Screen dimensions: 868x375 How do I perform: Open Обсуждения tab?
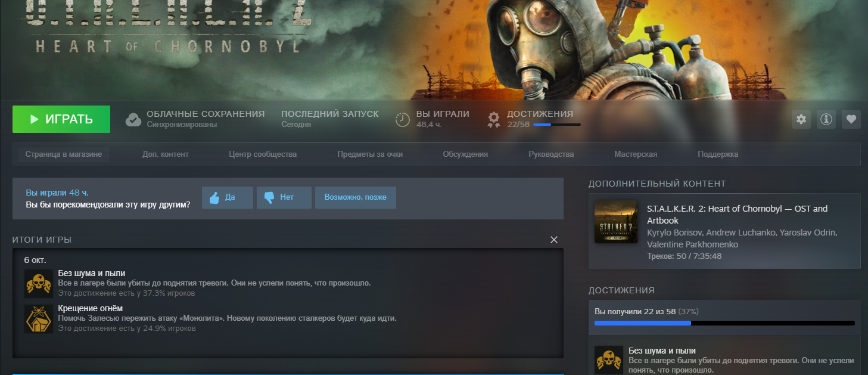[465, 154]
